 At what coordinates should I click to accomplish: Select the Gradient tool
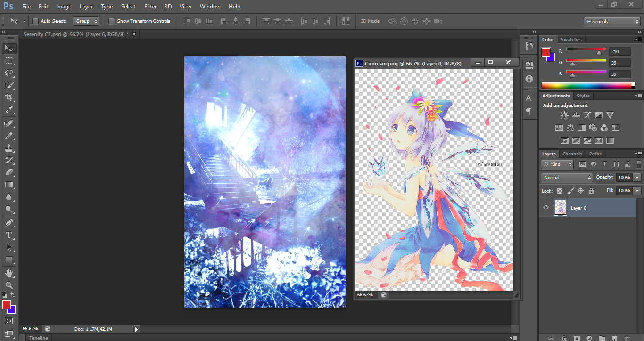9,185
